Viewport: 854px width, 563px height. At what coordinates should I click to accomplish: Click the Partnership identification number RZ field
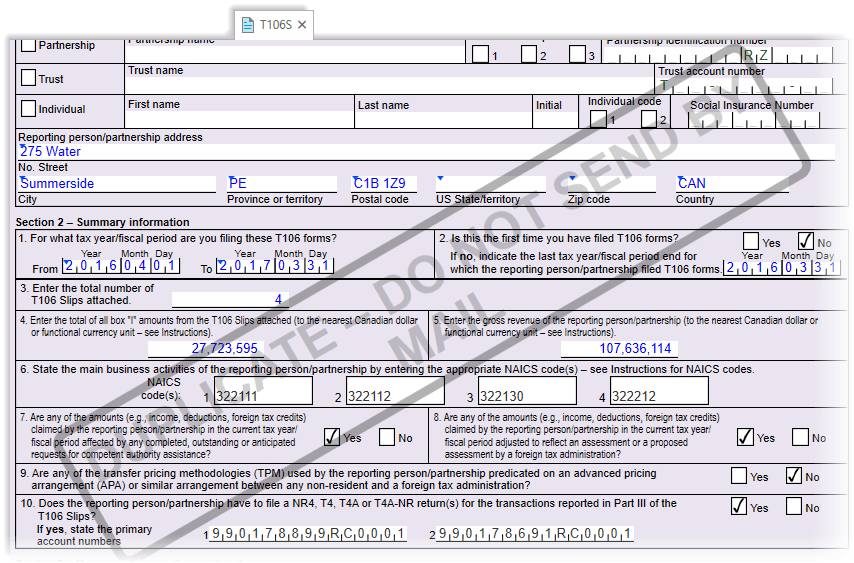tap(718, 55)
